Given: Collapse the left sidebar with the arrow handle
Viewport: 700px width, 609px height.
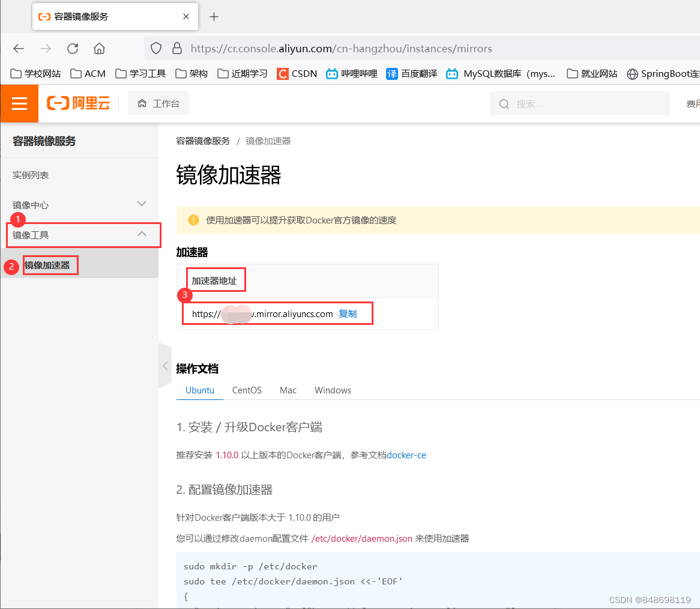Looking at the screenshot, I should pos(165,365).
